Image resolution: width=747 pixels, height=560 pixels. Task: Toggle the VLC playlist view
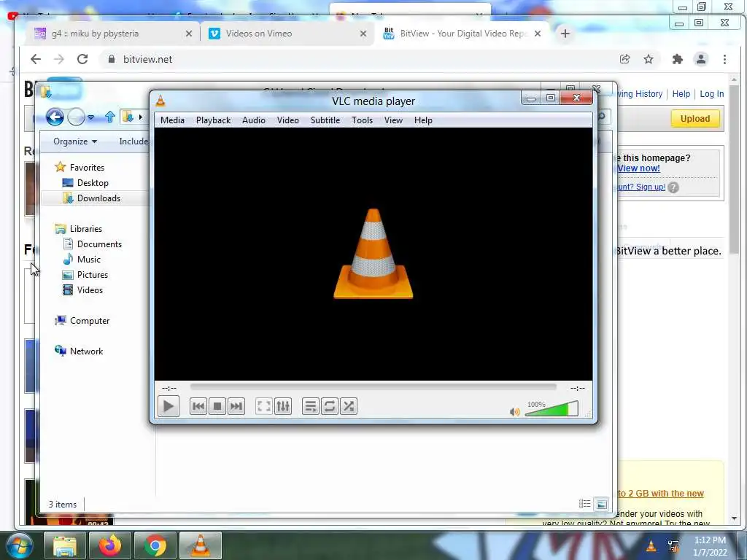point(310,406)
